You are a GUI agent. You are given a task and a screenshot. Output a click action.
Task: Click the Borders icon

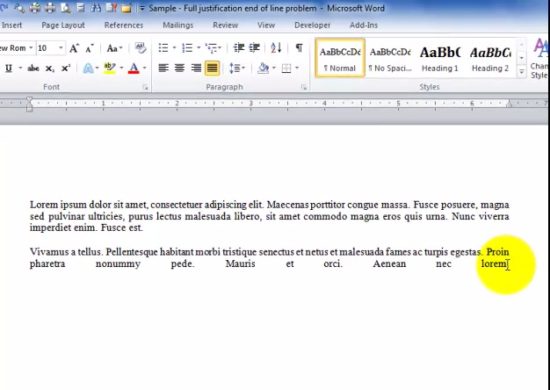[286, 68]
